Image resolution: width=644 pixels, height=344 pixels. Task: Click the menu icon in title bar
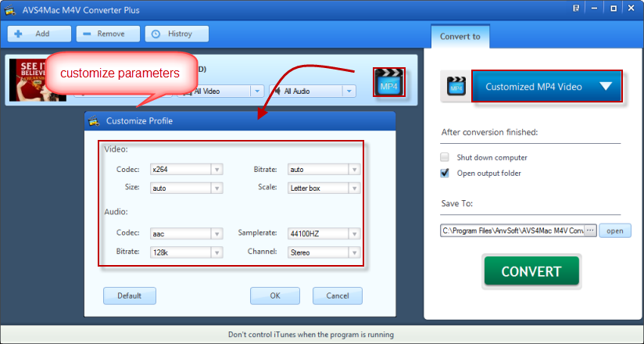click(x=576, y=9)
